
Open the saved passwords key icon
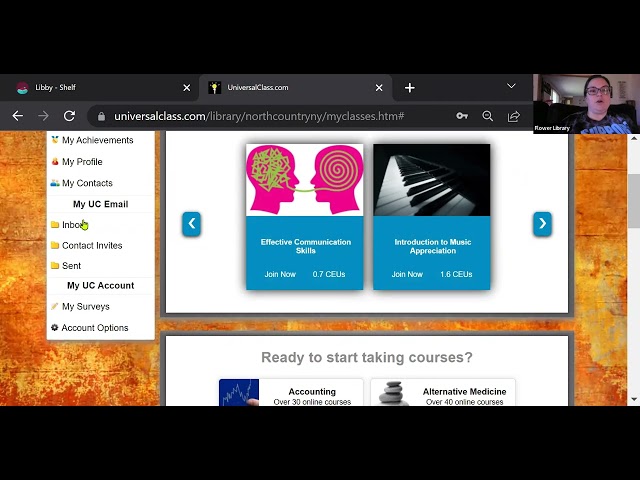(462, 116)
